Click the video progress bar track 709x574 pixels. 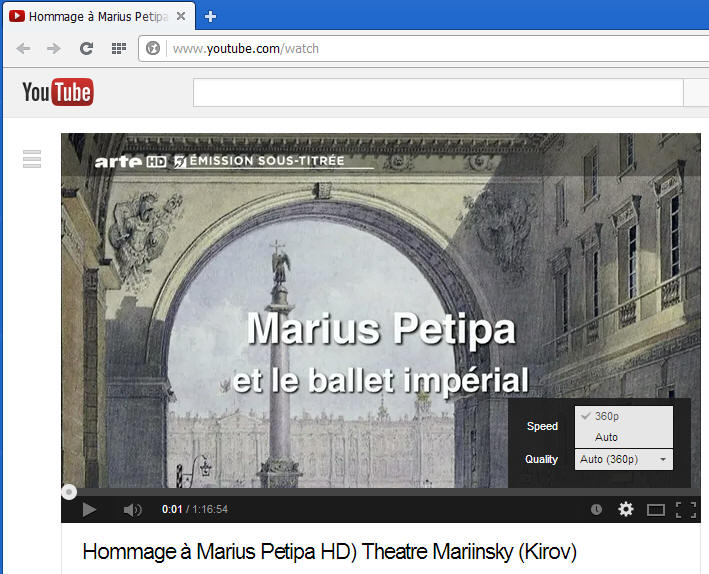pyautogui.click(x=381, y=492)
